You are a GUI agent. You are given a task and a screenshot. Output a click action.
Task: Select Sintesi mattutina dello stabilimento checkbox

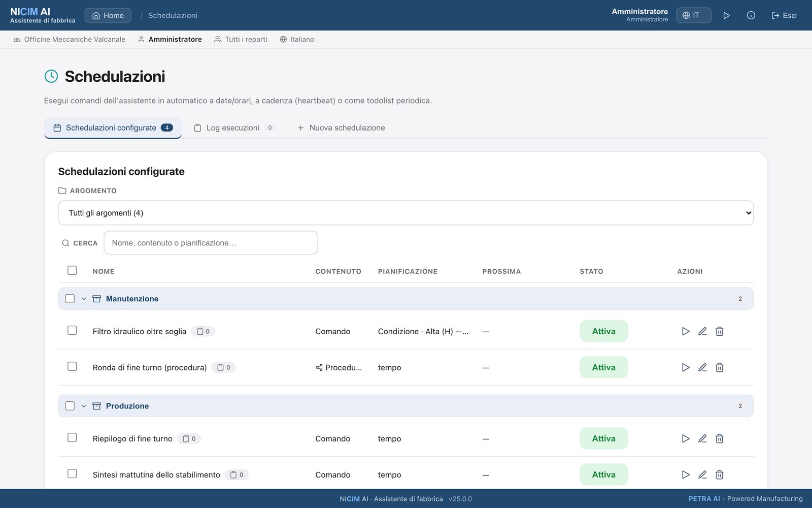click(72, 473)
